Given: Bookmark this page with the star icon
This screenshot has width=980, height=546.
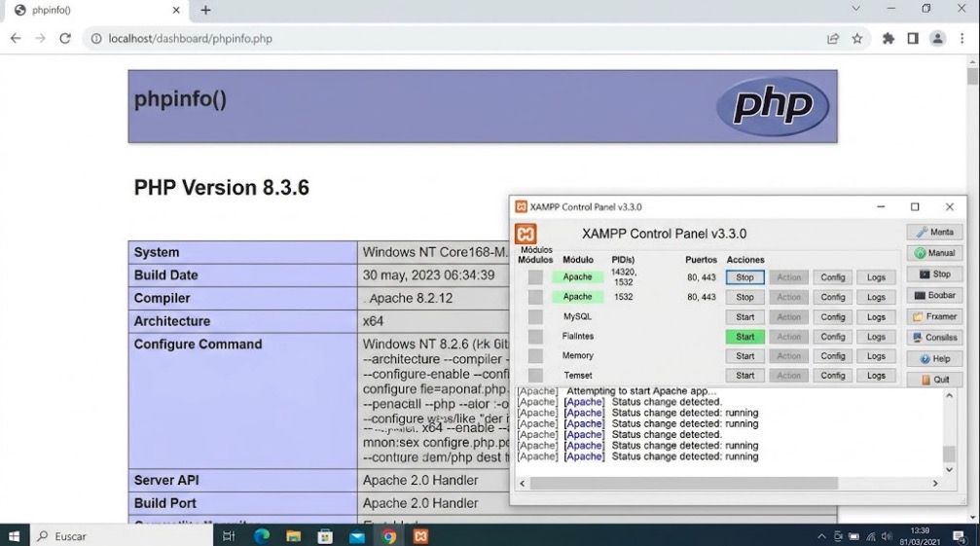Looking at the screenshot, I should 856,39.
